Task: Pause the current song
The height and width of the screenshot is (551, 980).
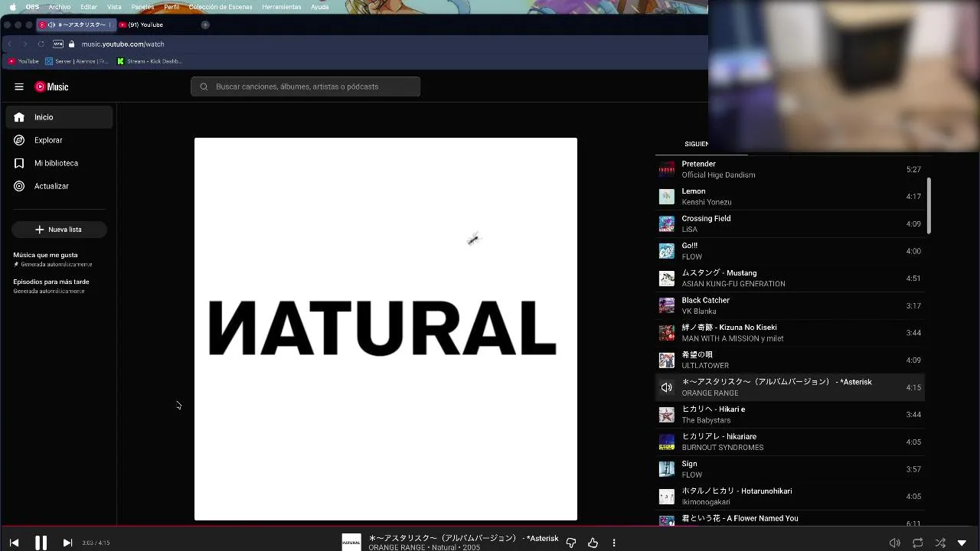Action: point(41,543)
